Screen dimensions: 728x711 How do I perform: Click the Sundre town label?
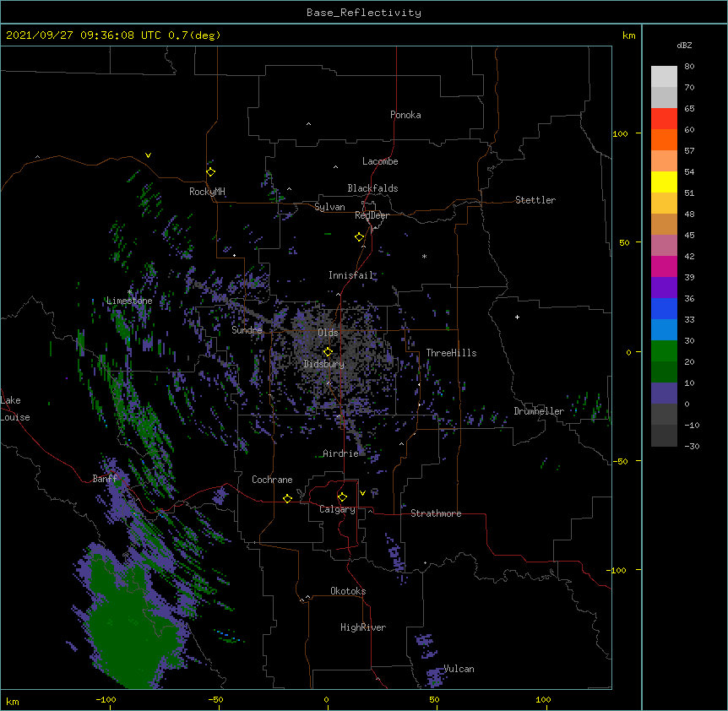coord(247,330)
